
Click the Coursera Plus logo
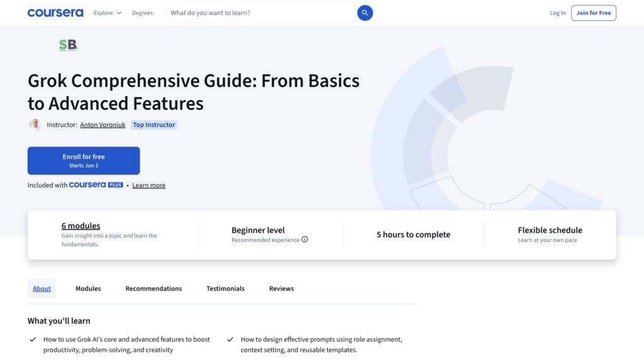96,185
